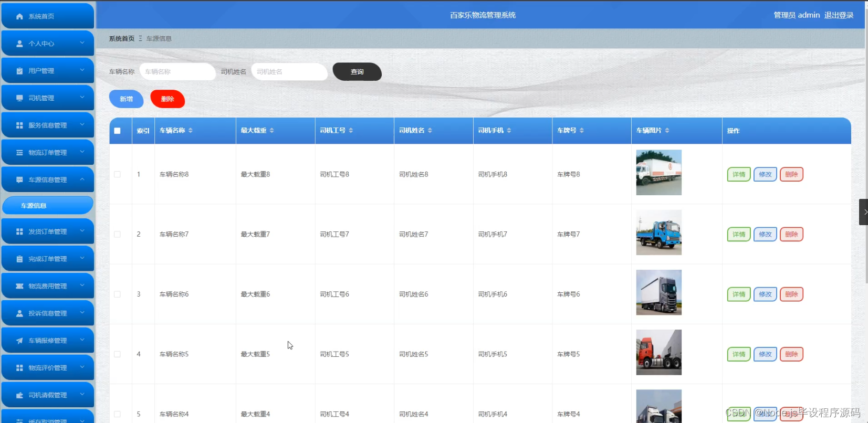
Task: Expand the 服务信息管理 menu chevron
Action: [x=82, y=125]
